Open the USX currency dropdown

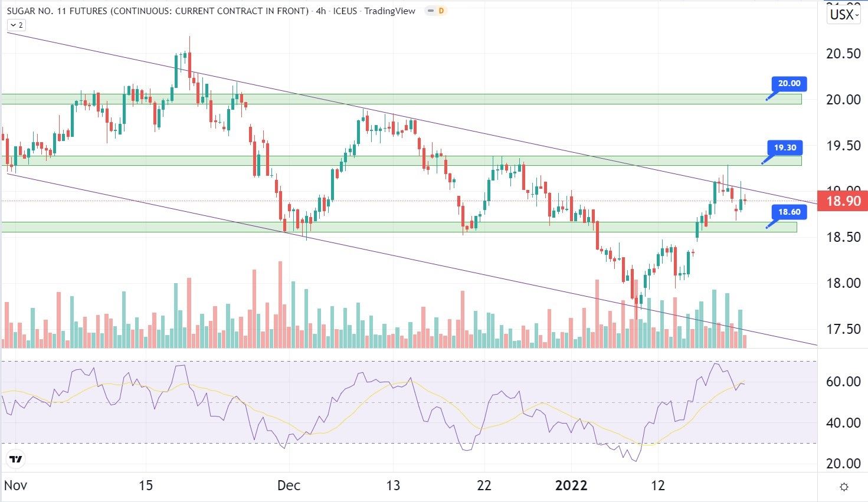click(844, 14)
